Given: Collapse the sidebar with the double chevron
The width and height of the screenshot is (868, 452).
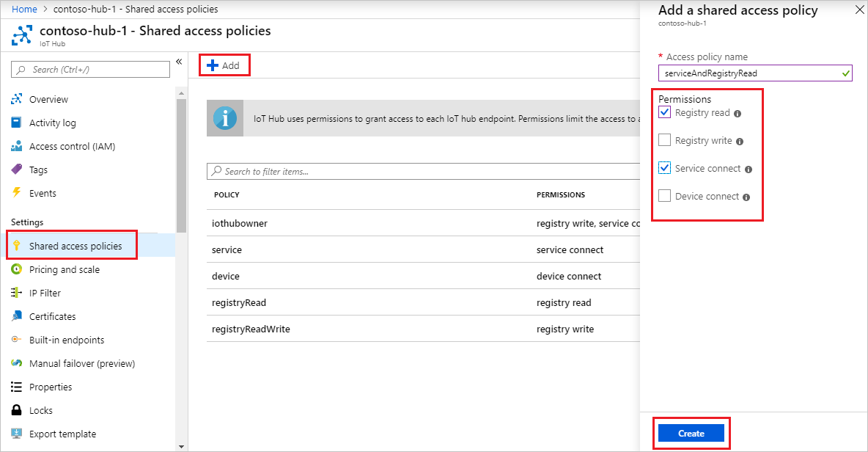Looking at the screenshot, I should tap(179, 62).
